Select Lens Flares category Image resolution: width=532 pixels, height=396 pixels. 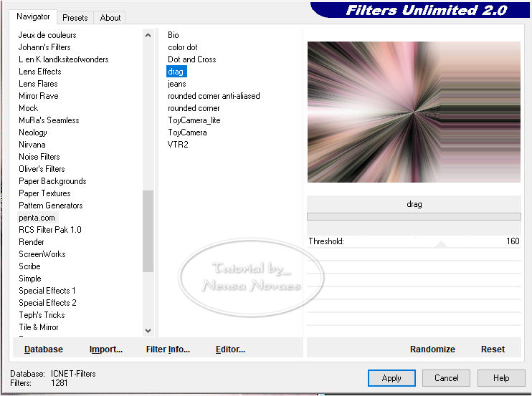coord(38,84)
